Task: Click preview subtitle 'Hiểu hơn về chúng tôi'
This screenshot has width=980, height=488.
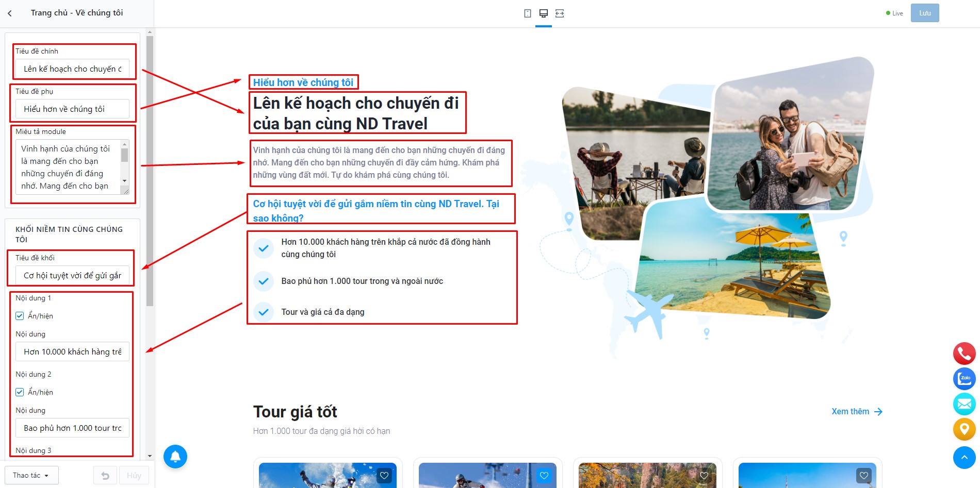Action: pyautogui.click(x=303, y=82)
